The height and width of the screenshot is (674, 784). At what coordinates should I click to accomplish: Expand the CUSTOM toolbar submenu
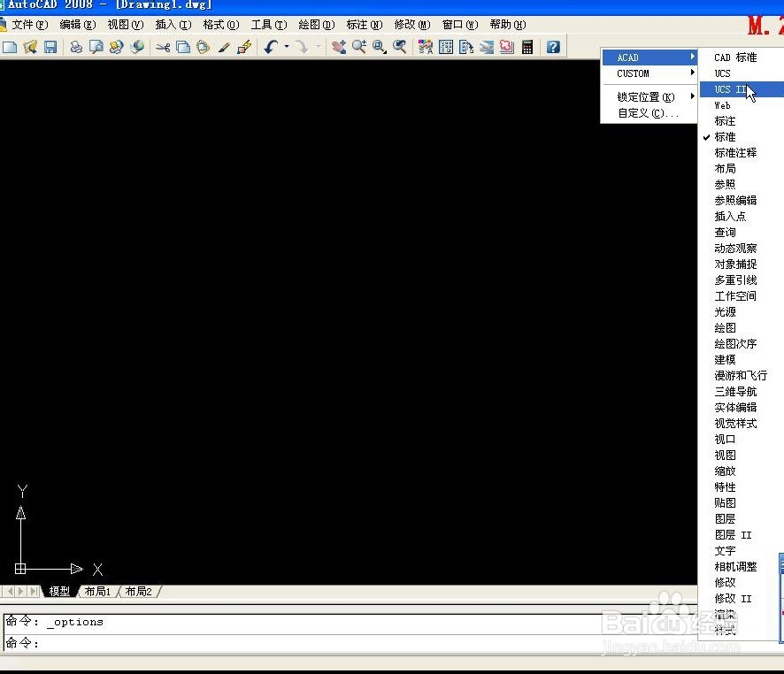649,73
